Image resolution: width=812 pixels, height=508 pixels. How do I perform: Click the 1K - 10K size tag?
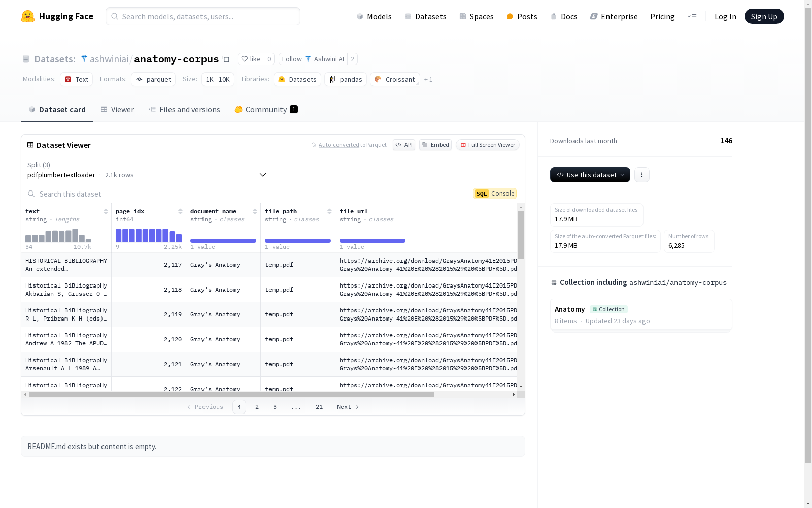tap(218, 79)
